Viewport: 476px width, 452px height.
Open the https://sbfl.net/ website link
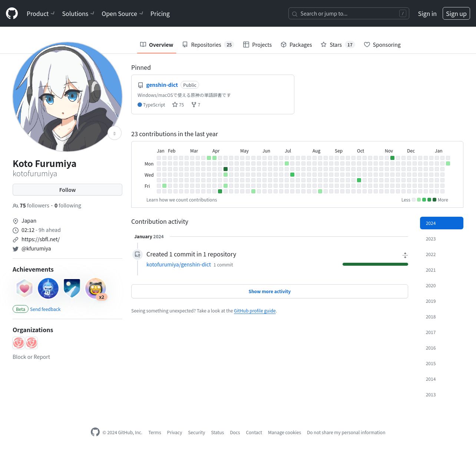point(40,239)
